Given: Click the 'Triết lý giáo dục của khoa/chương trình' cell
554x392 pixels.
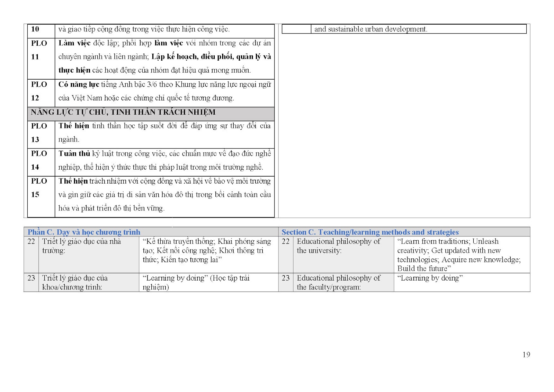Looking at the screenshot, I should (75, 283).
